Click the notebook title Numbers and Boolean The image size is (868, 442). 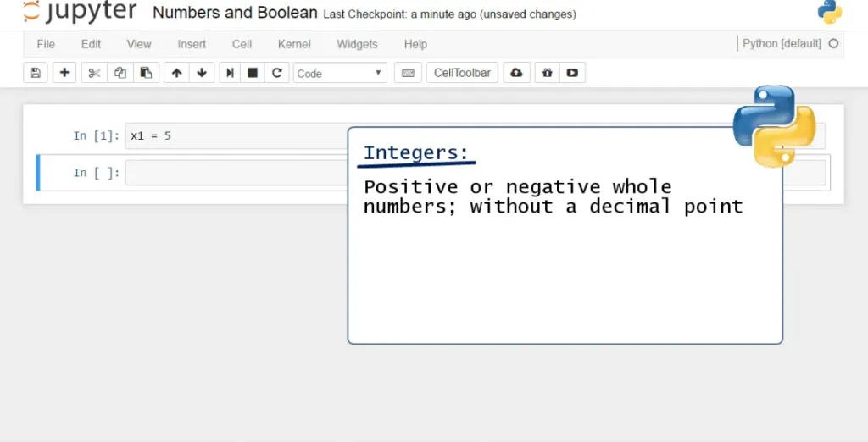(235, 14)
